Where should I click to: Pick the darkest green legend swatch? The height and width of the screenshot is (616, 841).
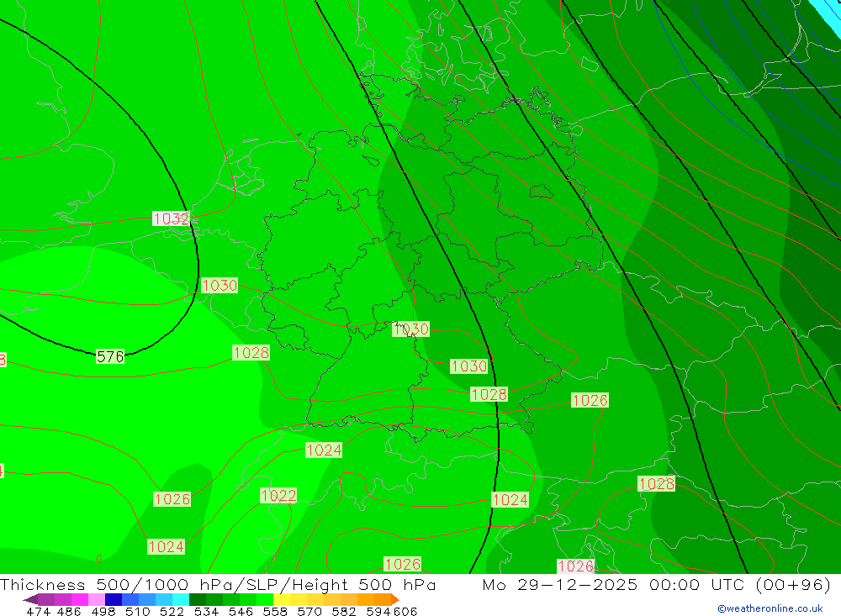pos(198,599)
